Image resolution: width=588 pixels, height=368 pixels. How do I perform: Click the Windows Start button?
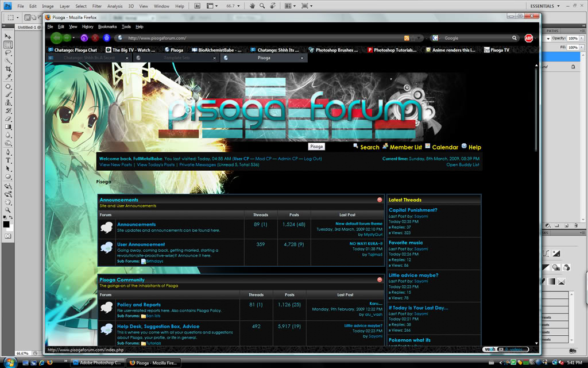9,362
